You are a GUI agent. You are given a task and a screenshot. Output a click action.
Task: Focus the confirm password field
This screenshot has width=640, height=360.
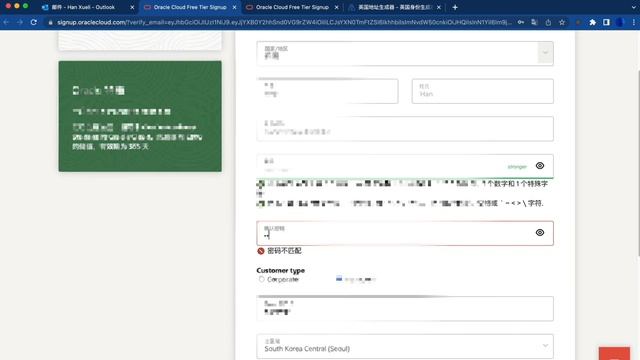tap(405, 233)
